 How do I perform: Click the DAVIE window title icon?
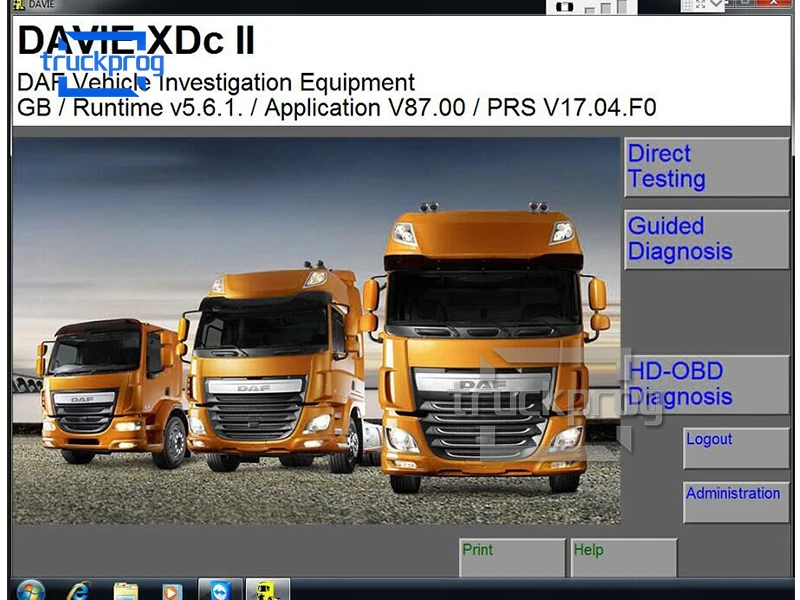[18, 4]
